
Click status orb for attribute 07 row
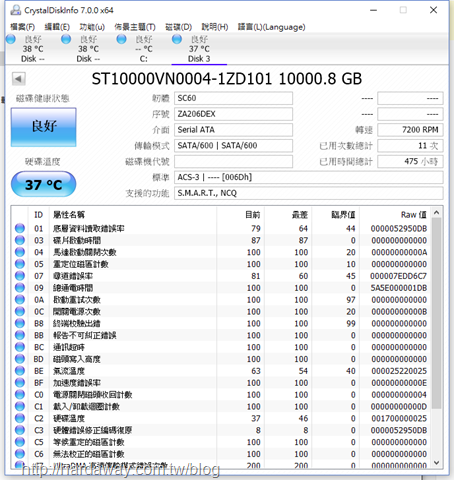20,276
